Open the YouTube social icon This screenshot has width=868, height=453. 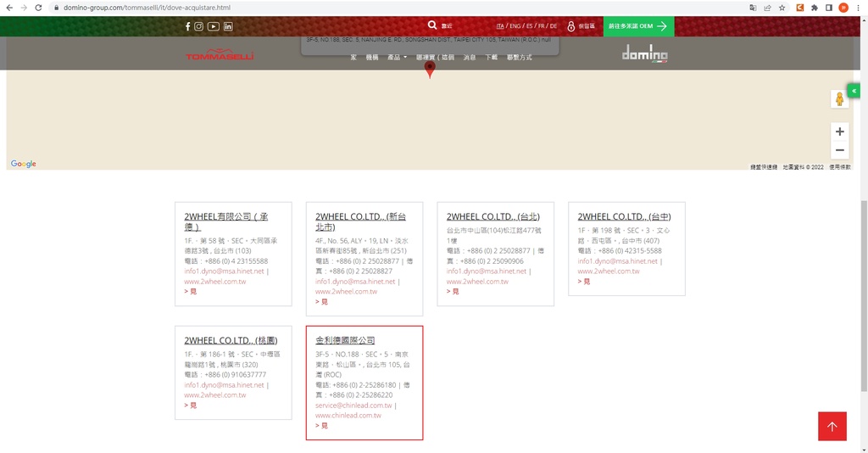(214, 26)
